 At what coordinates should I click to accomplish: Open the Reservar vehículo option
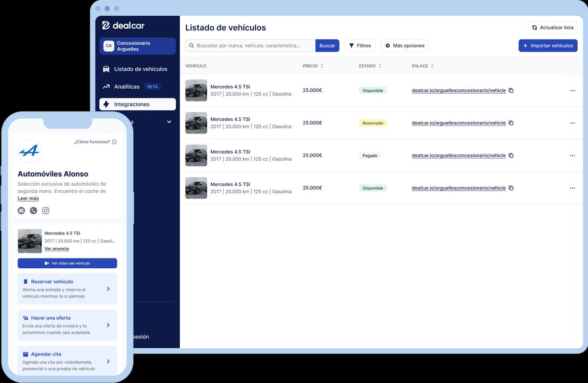pos(67,289)
